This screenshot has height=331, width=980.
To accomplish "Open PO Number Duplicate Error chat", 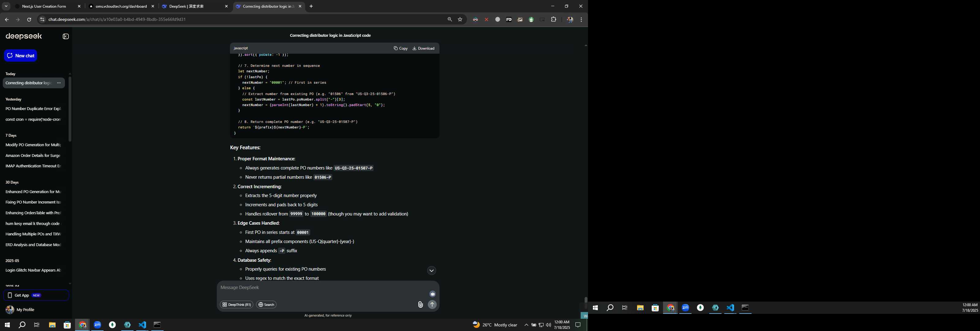I will 33,109.
